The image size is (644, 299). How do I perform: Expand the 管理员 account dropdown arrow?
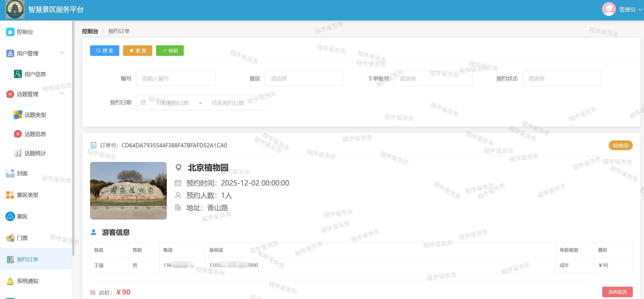(x=640, y=10)
